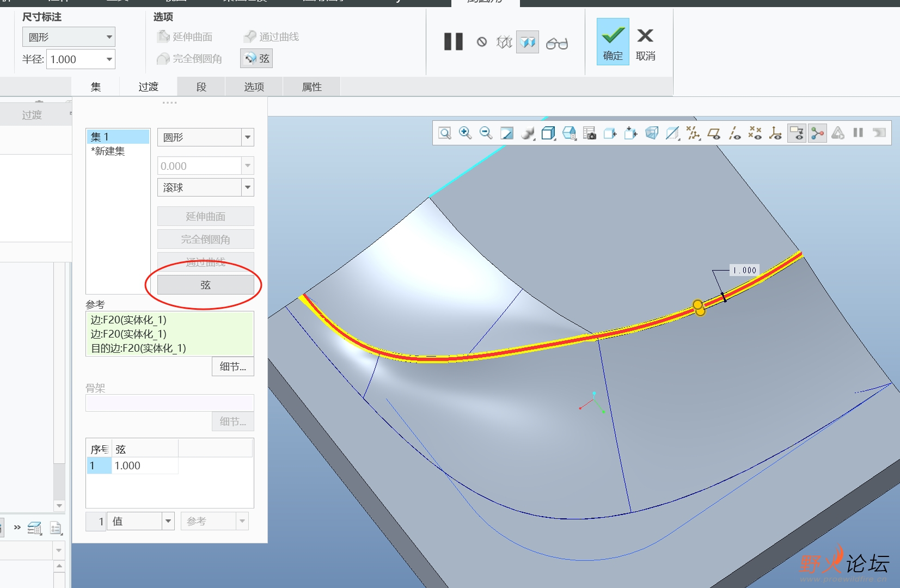Viewport: 900px width, 588px height.
Task: Click left panel scrollbar down arrow
Action: point(59,506)
